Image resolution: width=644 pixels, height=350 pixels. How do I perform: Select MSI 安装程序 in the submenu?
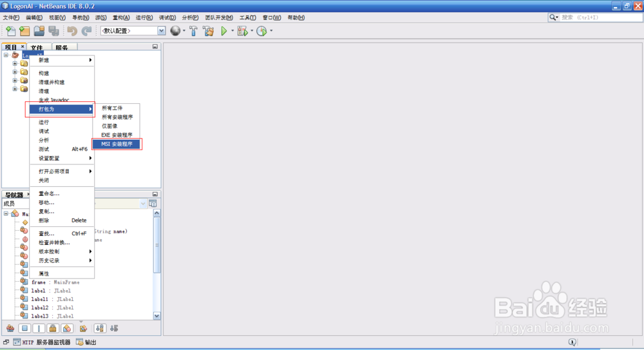point(117,144)
